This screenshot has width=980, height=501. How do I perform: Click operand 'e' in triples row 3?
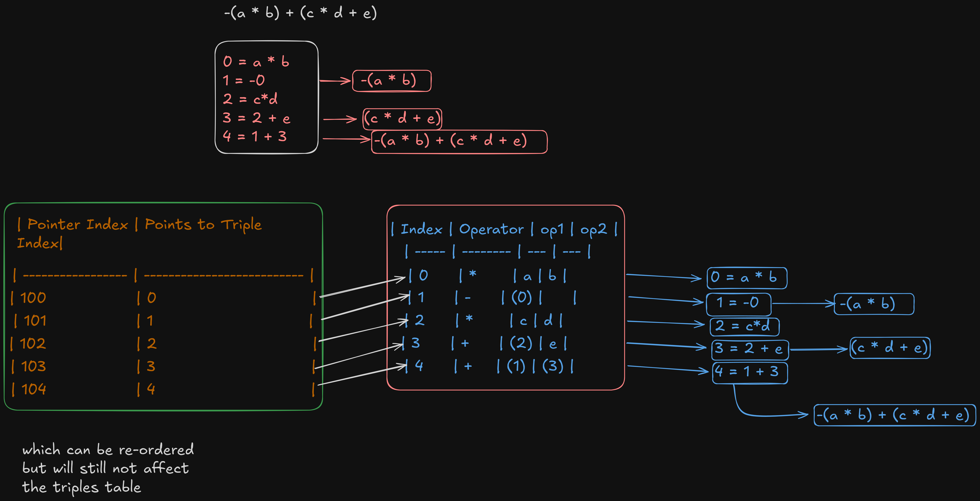(x=553, y=345)
